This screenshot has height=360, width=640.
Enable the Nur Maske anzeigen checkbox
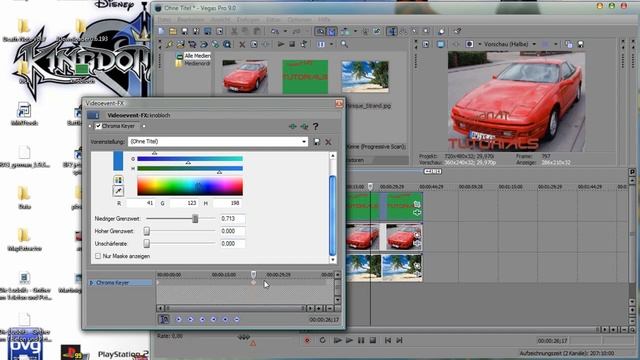[x=98, y=256]
